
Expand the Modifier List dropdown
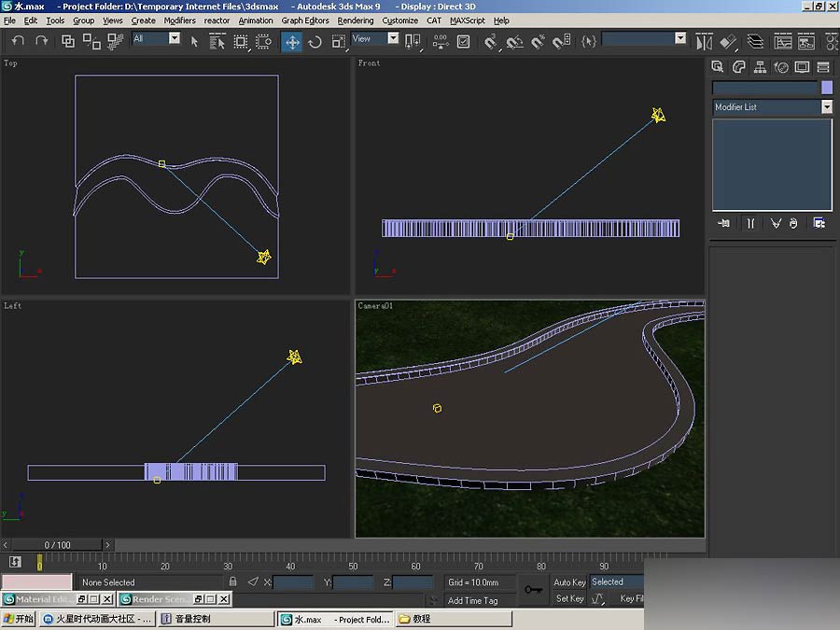(826, 107)
